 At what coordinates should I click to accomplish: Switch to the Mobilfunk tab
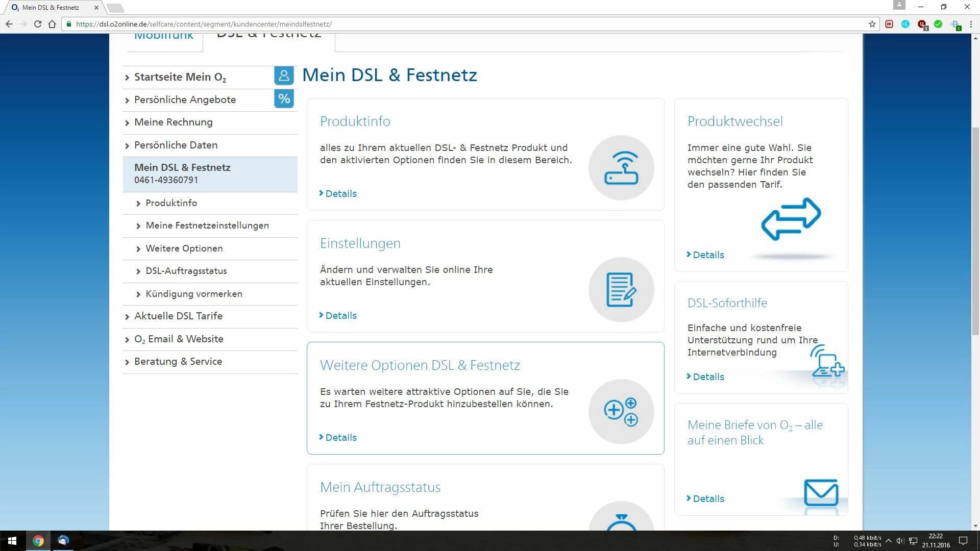click(x=164, y=38)
